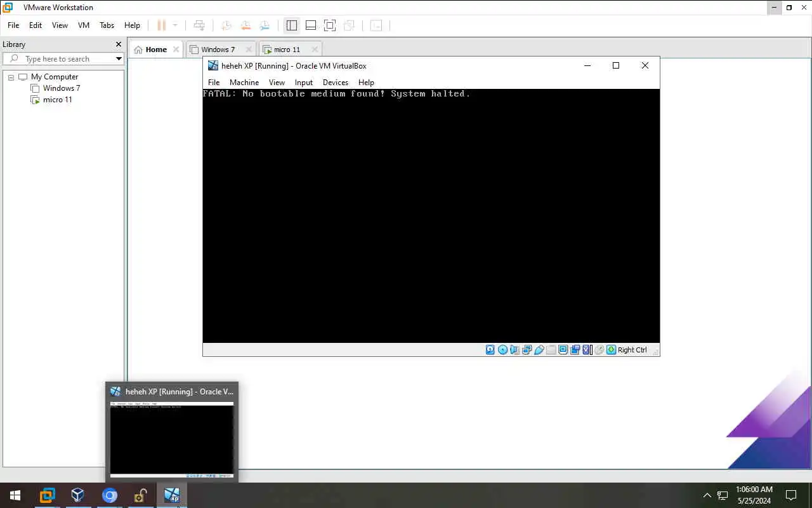Click the VirtualBox USB status icon
Image resolution: width=812 pixels, height=508 pixels.
coord(539,350)
